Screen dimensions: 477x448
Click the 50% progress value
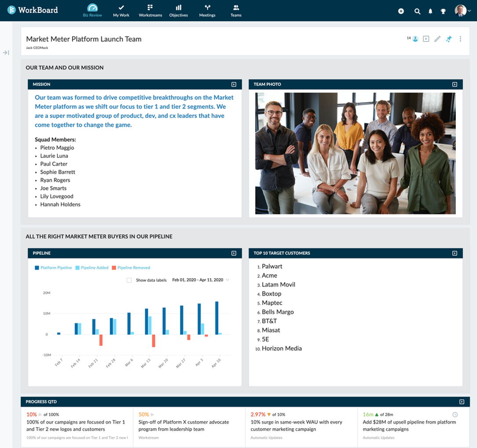143,415
